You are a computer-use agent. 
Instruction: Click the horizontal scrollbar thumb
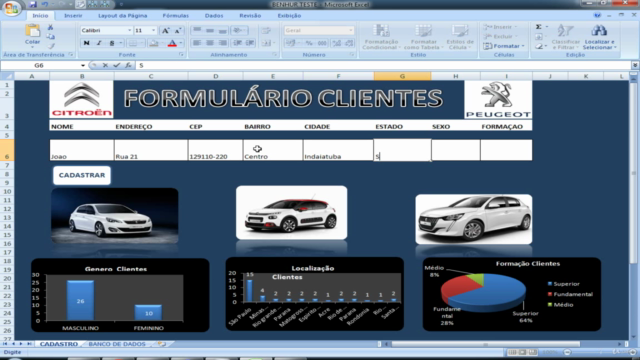coord(485,344)
